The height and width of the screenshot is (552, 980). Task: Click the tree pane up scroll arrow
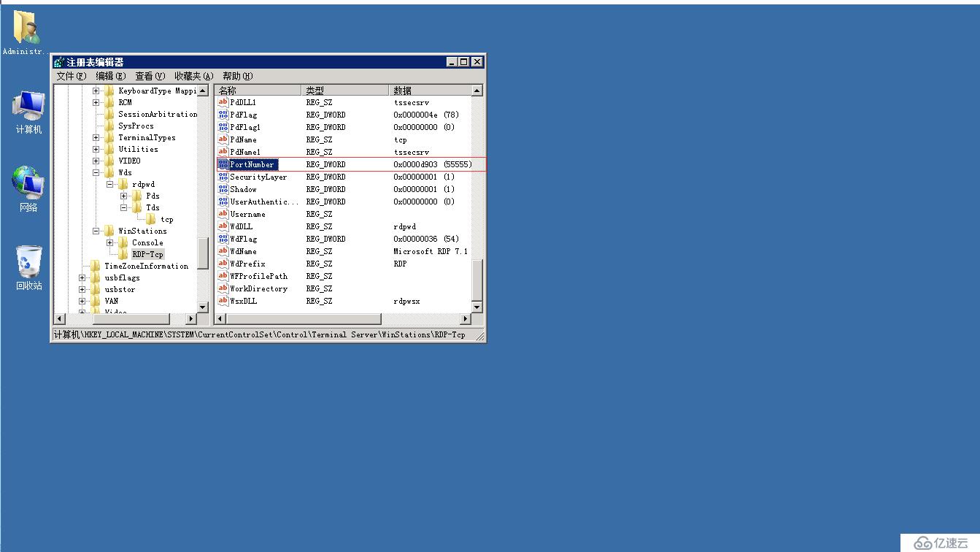[203, 91]
